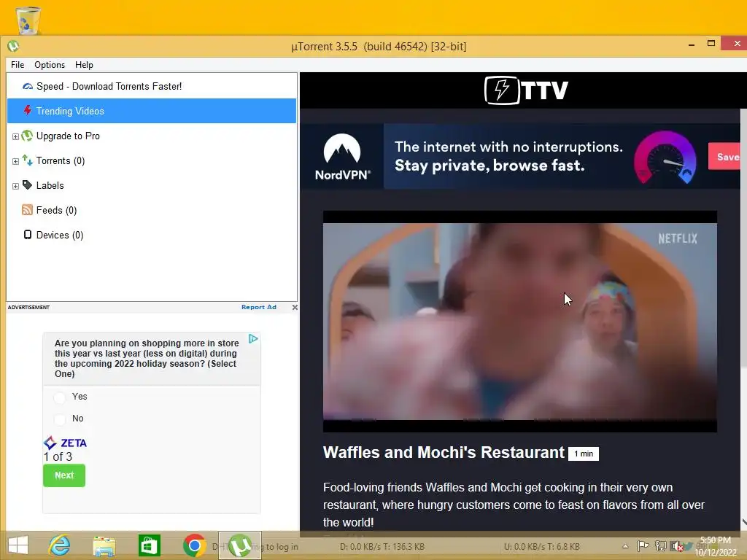This screenshot has height=560, width=747.
Task: Click the upload speed status U: 0.0 KB/s
Action: [542, 547]
